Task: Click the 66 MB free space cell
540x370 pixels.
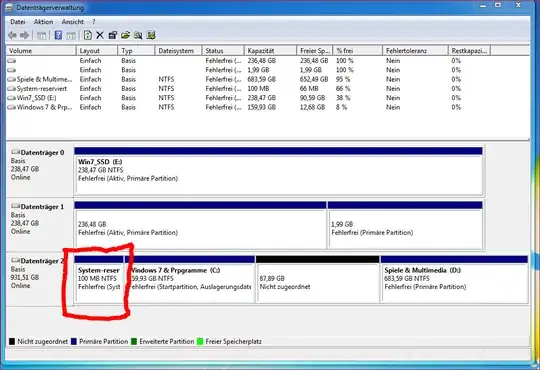Action: click(309, 89)
